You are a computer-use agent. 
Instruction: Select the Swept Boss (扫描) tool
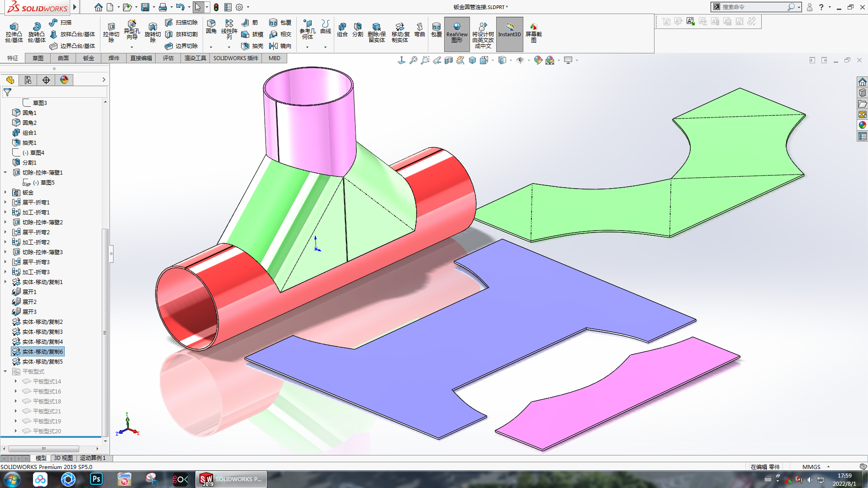(61, 22)
